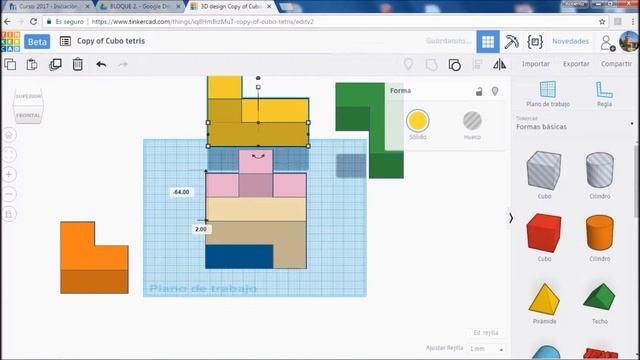Switch to the Curso 2017 browser tab
Screen dimensions: 640x360
[x=49, y=7]
